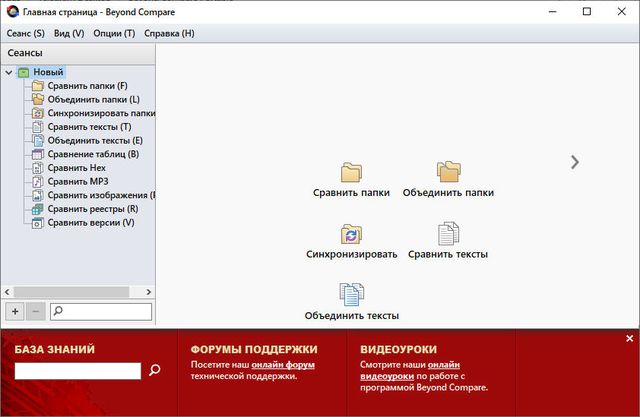Click the right arrow of the sessions scrollbar

[x=149, y=292]
